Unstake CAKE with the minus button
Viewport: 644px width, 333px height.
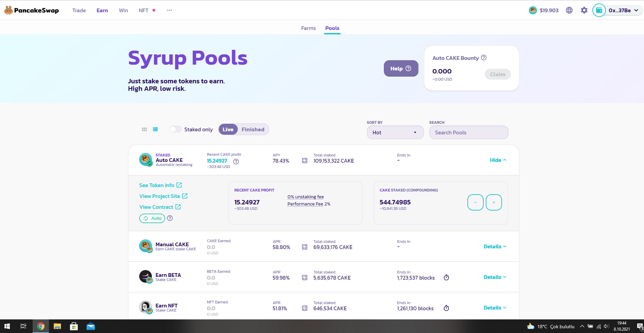[x=476, y=202]
